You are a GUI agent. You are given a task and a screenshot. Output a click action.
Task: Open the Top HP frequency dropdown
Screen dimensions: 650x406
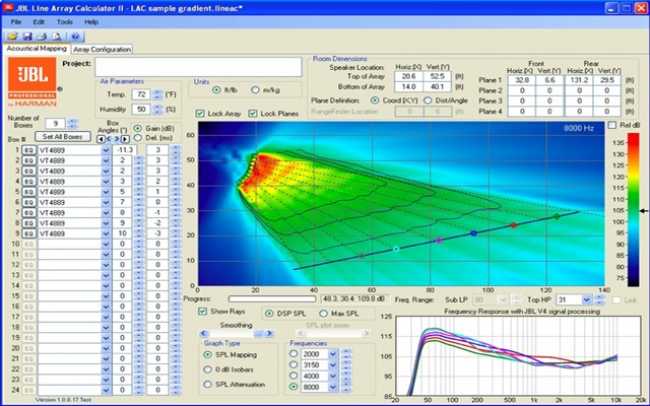click(584, 300)
